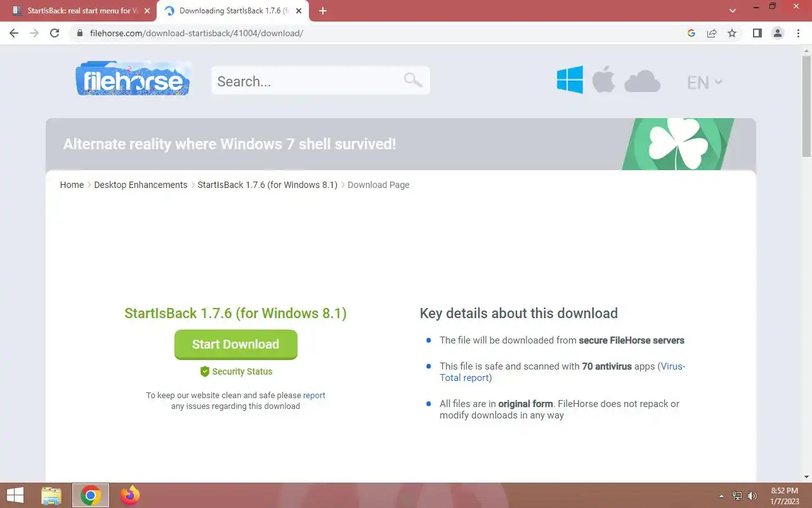The width and height of the screenshot is (812, 508).
Task: Reload the FileHorse page
Action: pyautogui.click(x=55, y=33)
